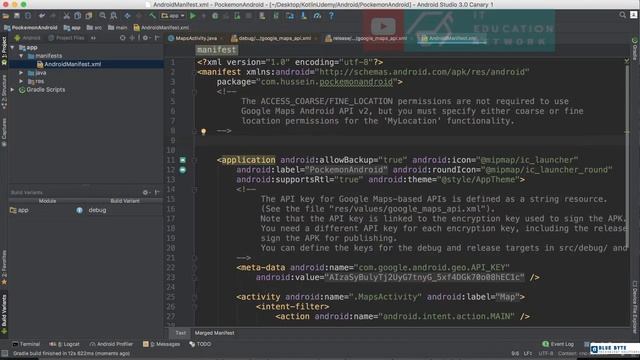Open the app run configuration dropdown
The image size is (640, 360).
point(173,16)
